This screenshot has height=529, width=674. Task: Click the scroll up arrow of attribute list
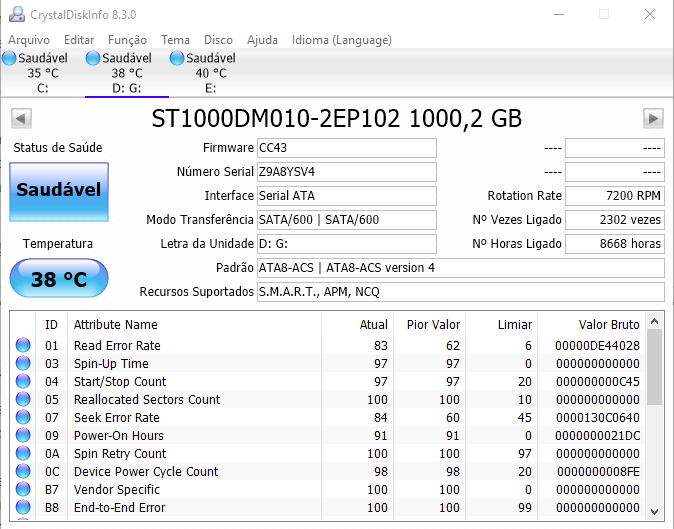pyautogui.click(x=655, y=321)
